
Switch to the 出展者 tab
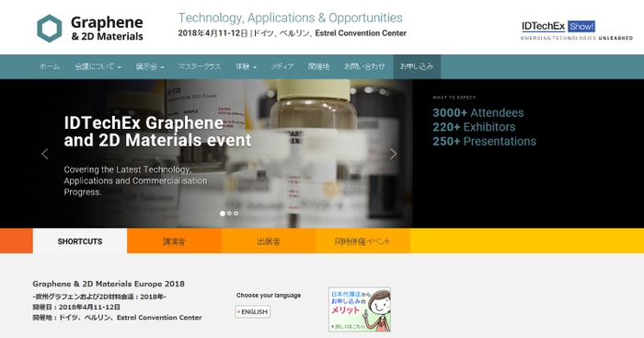(269, 241)
